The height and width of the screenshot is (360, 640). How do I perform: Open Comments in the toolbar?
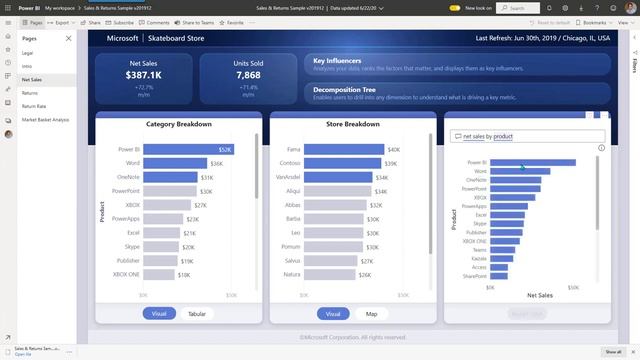click(x=154, y=23)
